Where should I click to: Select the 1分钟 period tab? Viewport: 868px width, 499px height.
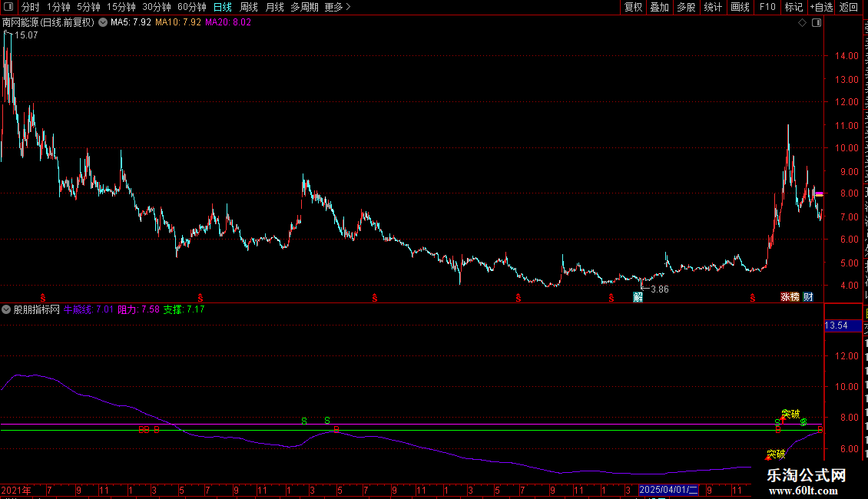(x=58, y=7)
